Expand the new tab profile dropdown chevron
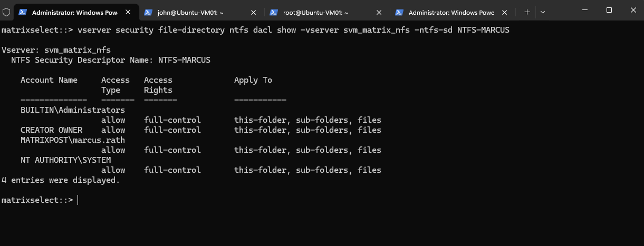 pos(543,12)
